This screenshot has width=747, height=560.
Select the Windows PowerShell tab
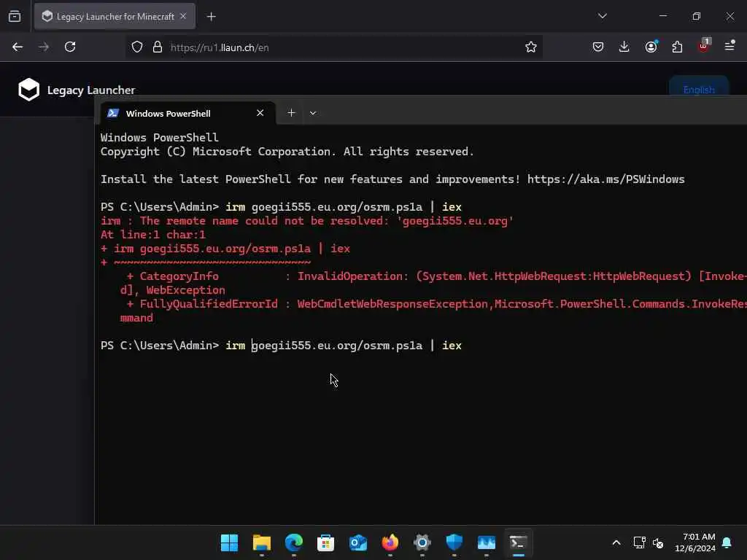[187, 113]
